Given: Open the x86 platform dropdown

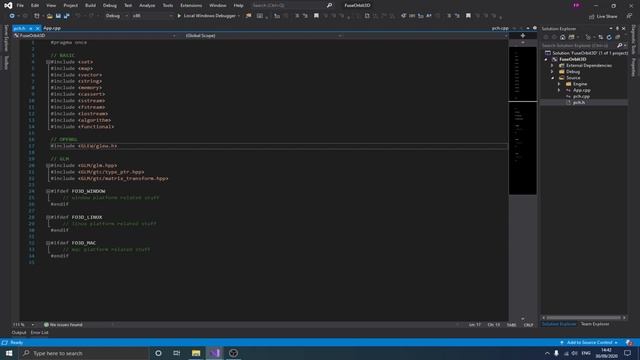Looking at the screenshot, I should tap(152, 16).
